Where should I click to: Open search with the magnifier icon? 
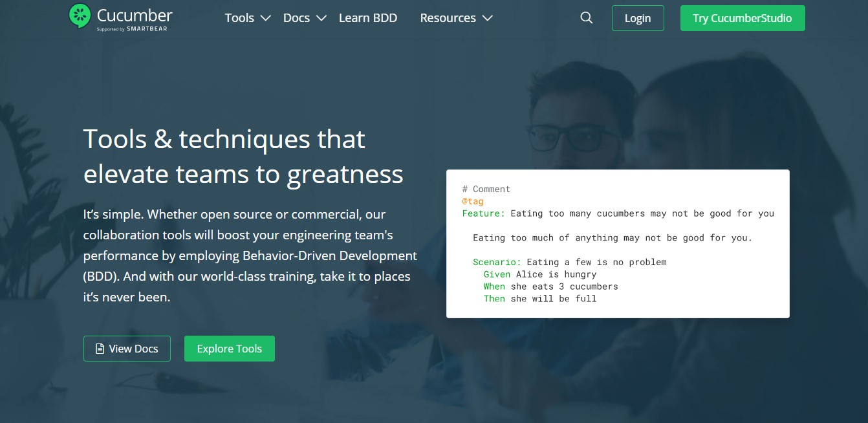point(586,18)
